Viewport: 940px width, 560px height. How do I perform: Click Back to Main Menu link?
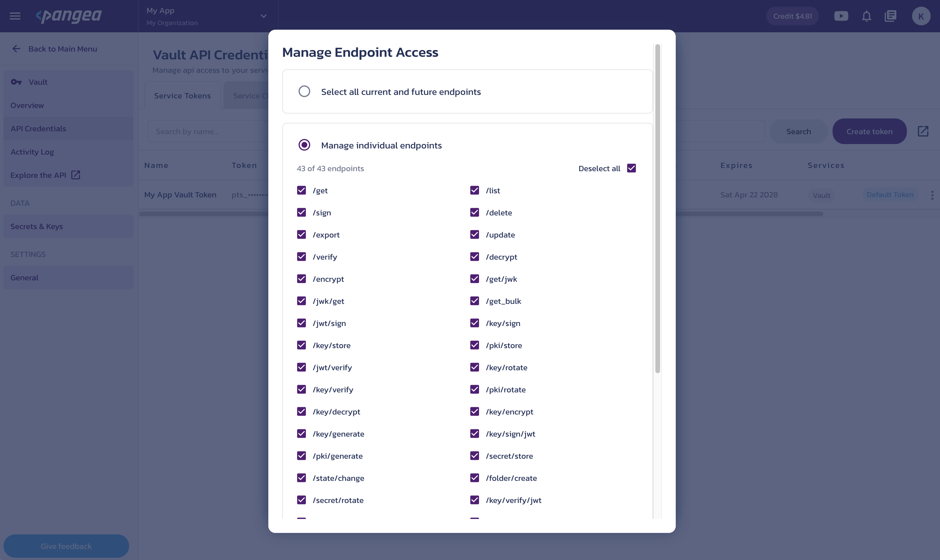tap(63, 49)
